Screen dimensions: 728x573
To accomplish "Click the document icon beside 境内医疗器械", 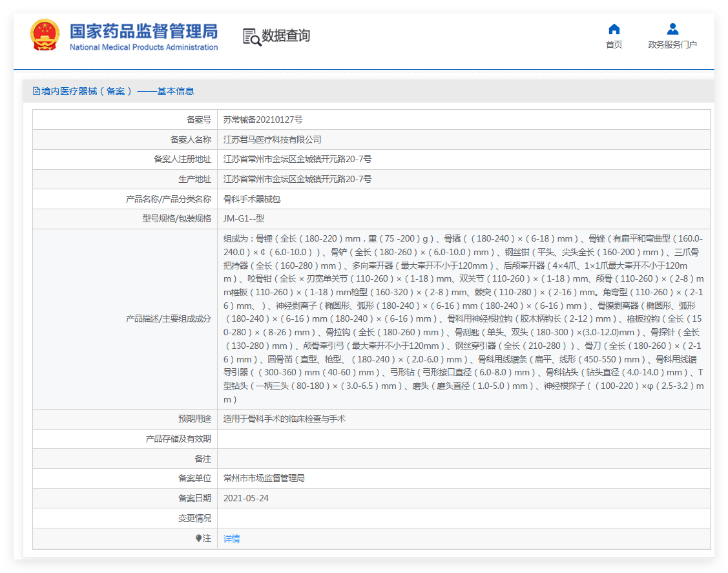I will pos(36,92).
